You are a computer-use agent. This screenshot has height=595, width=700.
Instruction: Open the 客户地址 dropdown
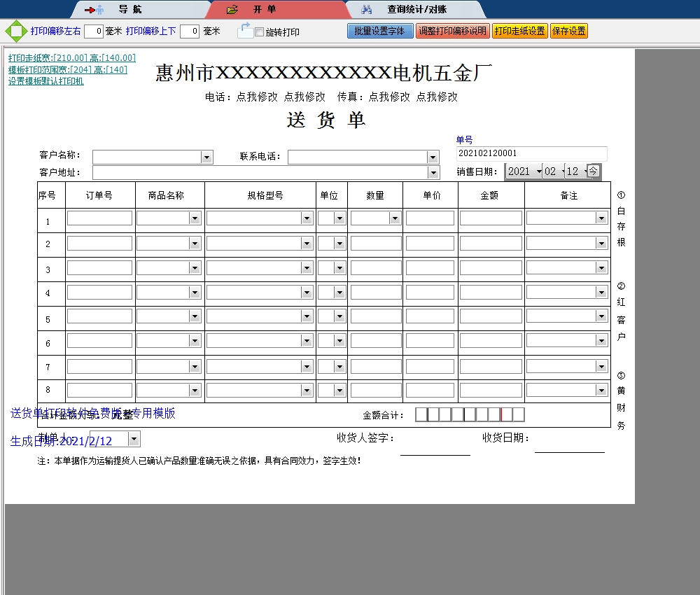click(x=433, y=173)
